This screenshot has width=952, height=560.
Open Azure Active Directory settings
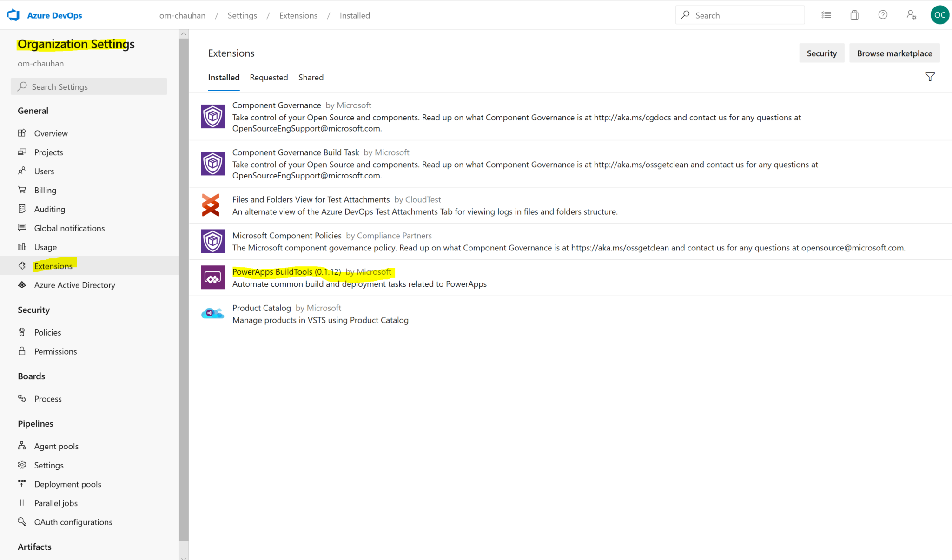tap(74, 285)
